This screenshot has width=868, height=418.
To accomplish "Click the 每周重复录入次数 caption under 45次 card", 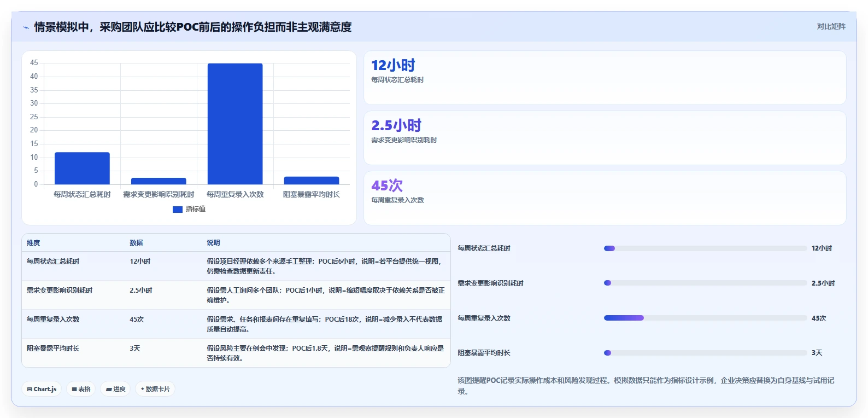I will tap(397, 200).
